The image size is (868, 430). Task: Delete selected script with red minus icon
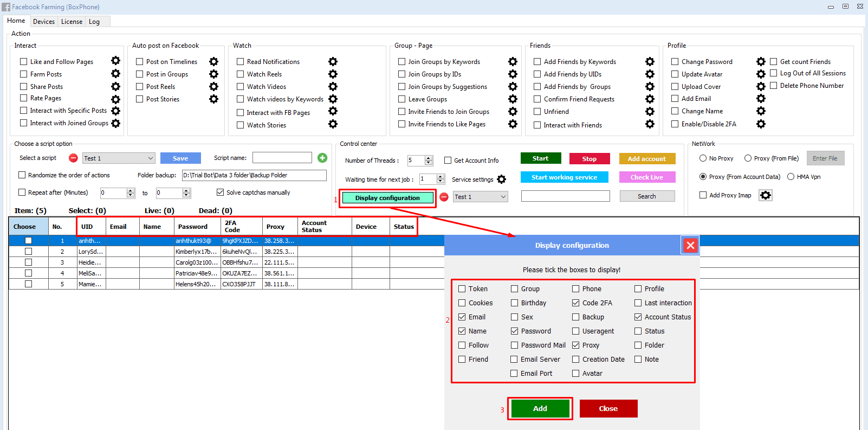tap(73, 158)
